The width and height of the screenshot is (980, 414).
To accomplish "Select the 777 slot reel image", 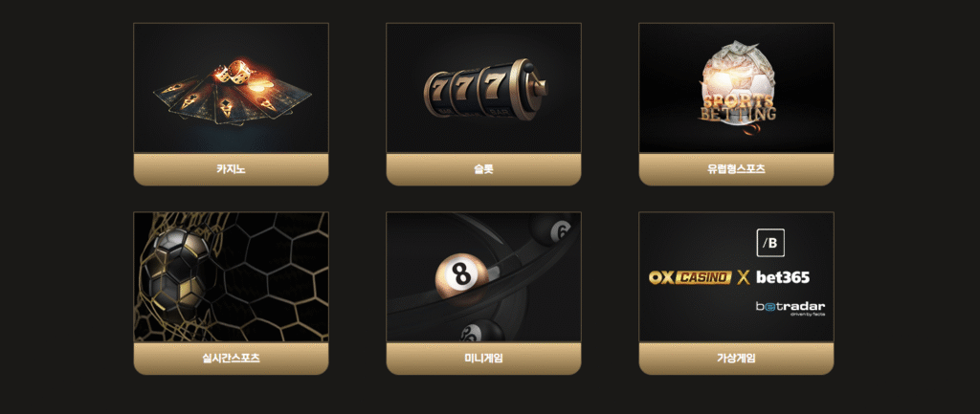I will coord(485,91).
